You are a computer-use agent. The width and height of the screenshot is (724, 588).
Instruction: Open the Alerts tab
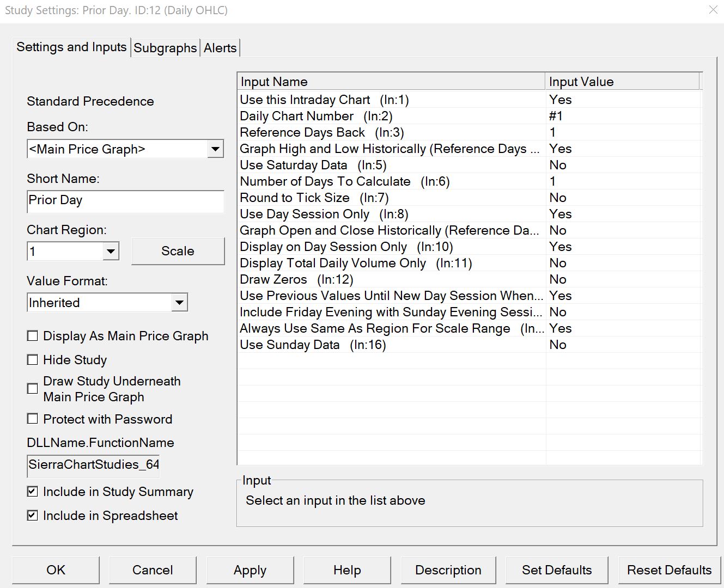(x=220, y=48)
